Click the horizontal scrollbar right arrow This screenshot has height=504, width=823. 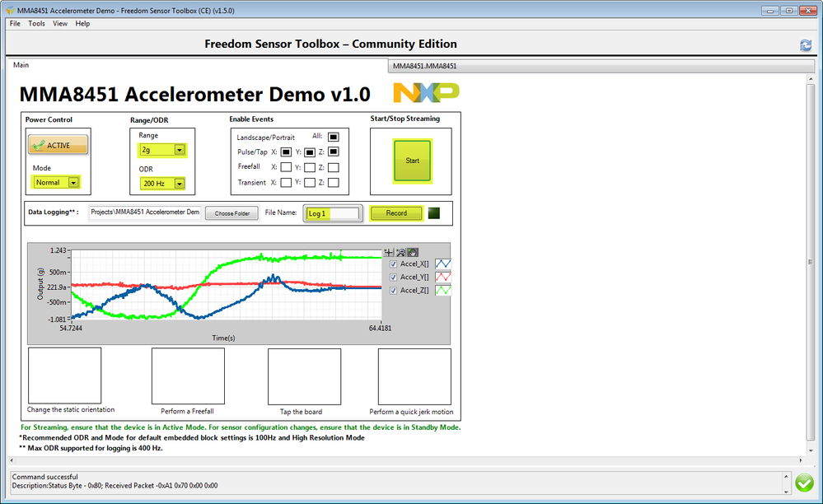tap(801, 460)
